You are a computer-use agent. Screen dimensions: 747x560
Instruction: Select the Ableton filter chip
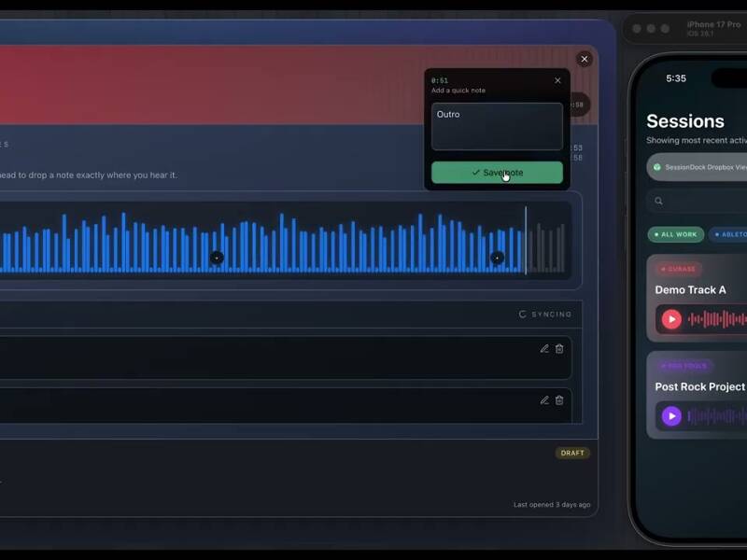(730, 234)
